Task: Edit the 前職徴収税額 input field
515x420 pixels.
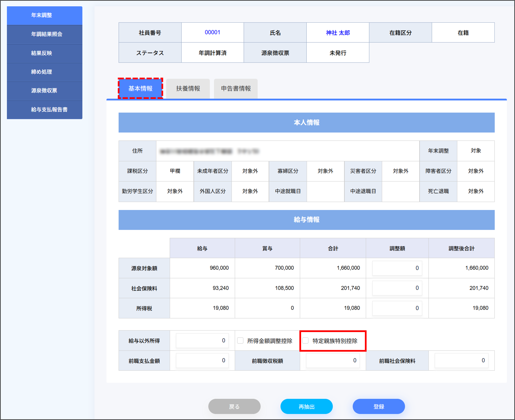Action: [x=333, y=360]
